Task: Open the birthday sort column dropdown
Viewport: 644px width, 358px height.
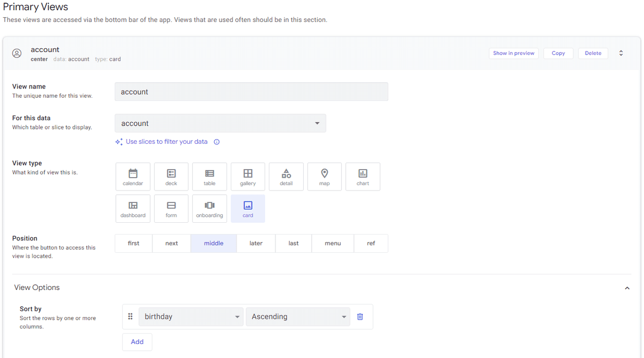Action: [x=191, y=317]
